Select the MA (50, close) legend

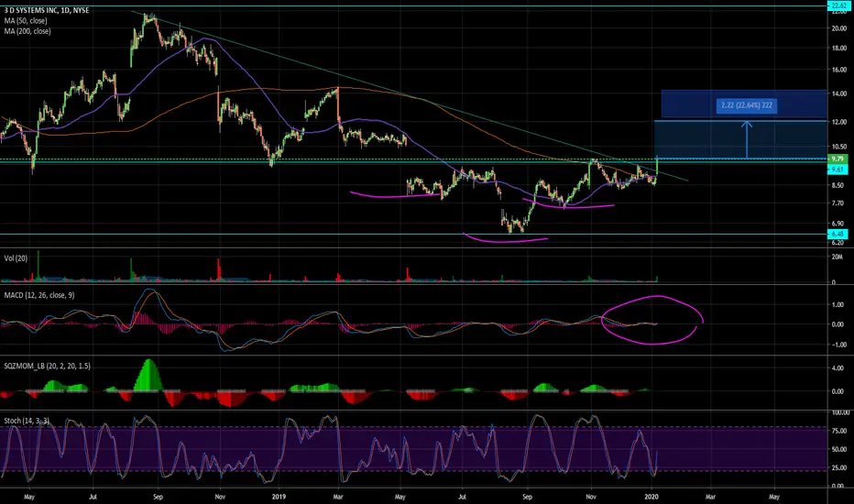tap(26, 21)
